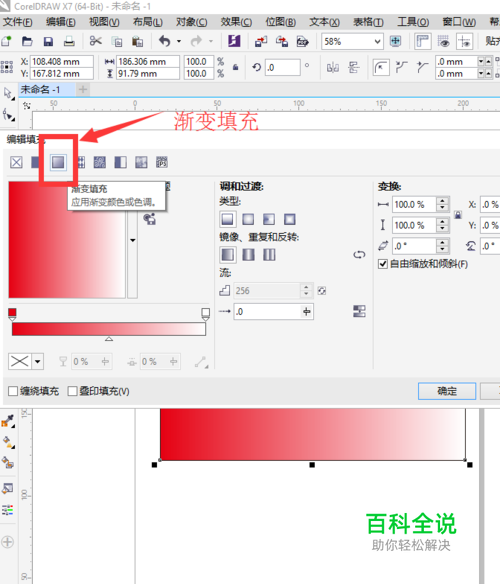Click the midpoint slider triangle
The height and width of the screenshot is (584, 500).
[109, 339]
